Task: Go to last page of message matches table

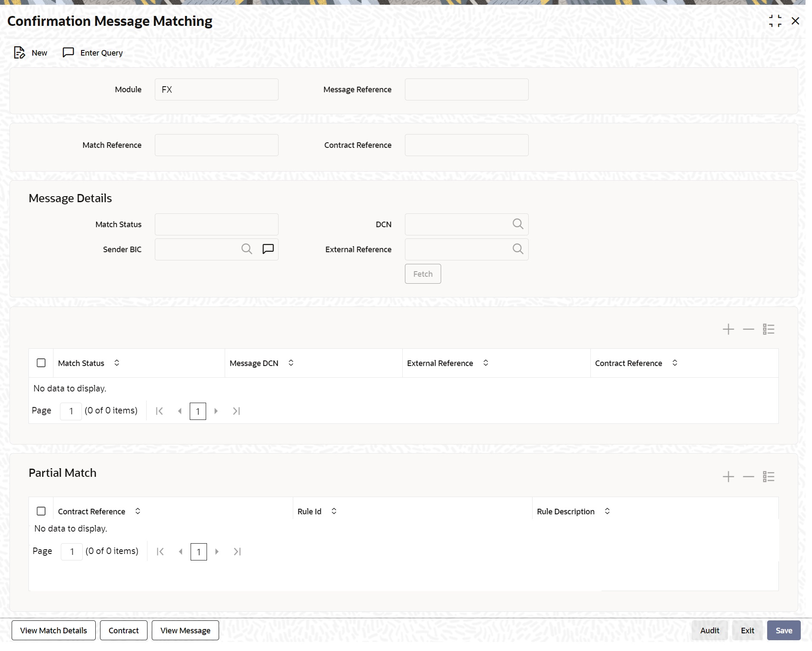Action: (236, 411)
